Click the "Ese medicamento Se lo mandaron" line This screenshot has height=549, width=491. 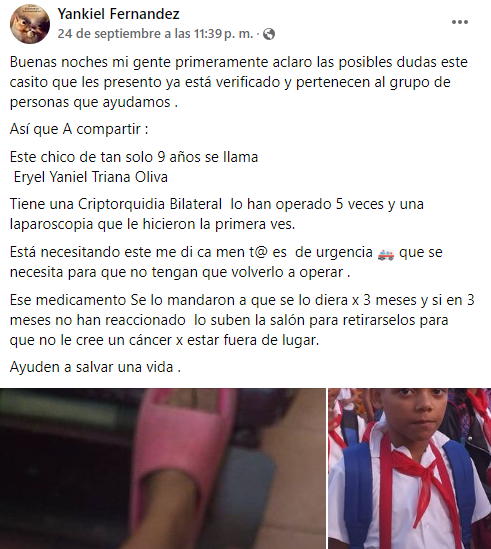pyautogui.click(x=242, y=300)
